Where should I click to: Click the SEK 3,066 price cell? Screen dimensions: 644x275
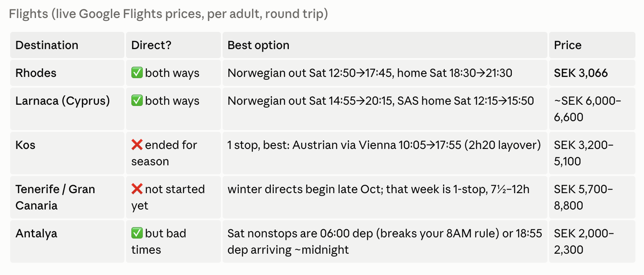592,73
